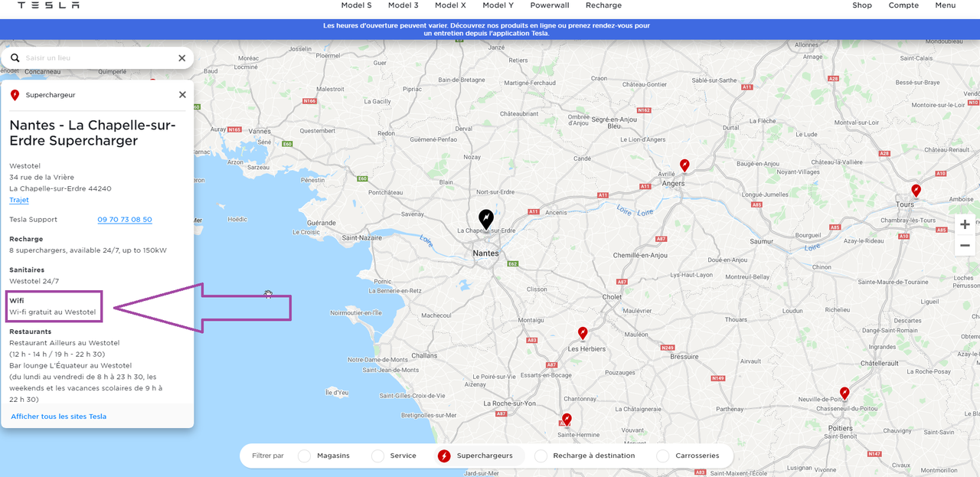Toggle the Superchargeurs filter label
This screenshot has width=980, height=477.
485,456
